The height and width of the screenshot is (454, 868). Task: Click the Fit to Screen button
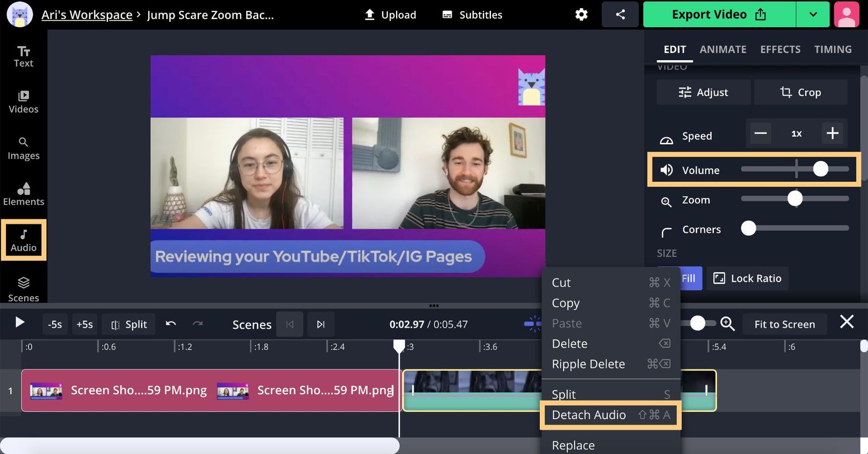pos(784,324)
